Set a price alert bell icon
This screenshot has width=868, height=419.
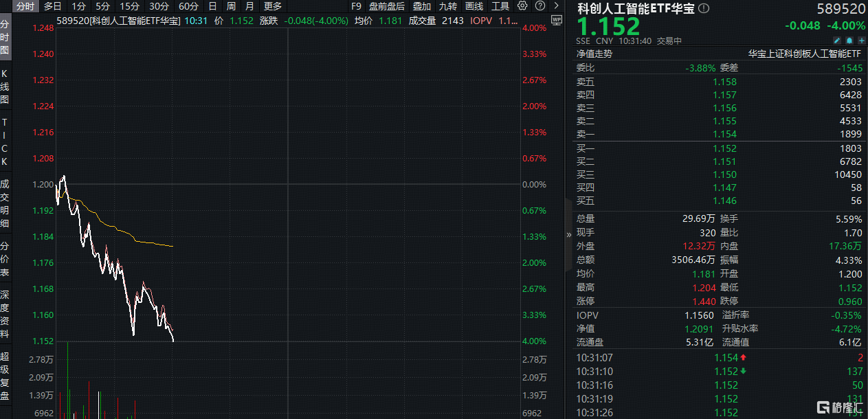click(849, 41)
